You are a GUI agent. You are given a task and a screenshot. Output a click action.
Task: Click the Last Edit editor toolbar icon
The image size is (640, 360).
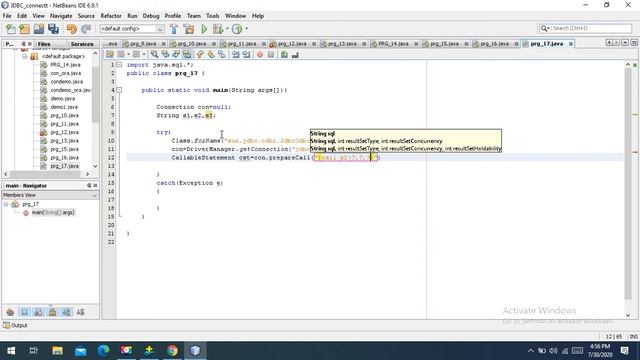[110, 54]
